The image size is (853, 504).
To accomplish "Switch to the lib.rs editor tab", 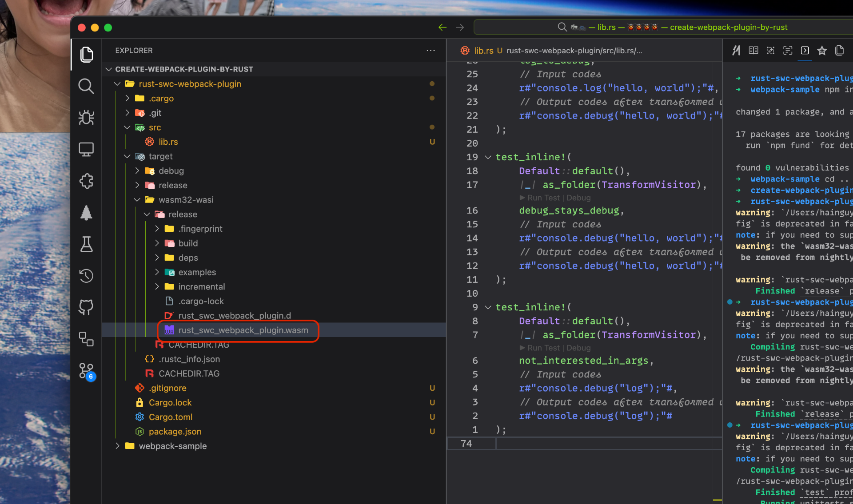I will (483, 51).
